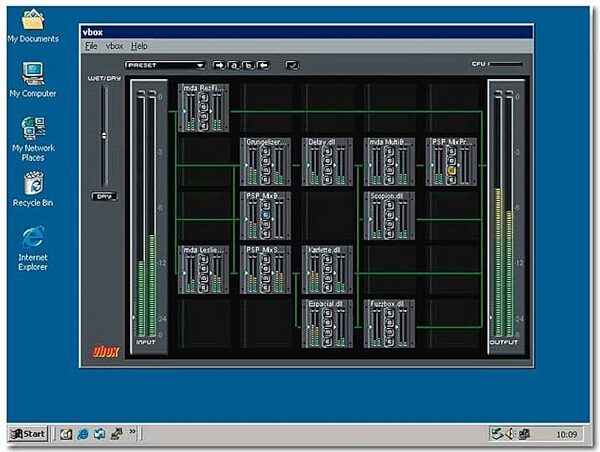This screenshot has height=452, width=600.
Task: Click top button in Delay.dll module
Action: click(x=328, y=152)
